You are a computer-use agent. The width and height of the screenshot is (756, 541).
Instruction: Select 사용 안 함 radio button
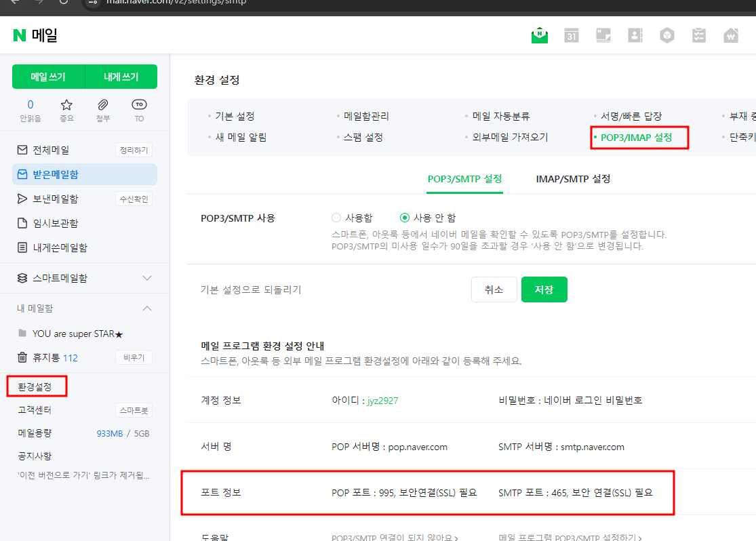[x=405, y=218]
